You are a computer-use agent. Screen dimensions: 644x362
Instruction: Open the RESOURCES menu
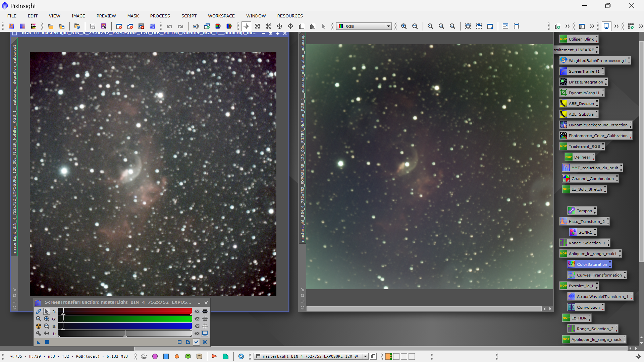[290, 16]
